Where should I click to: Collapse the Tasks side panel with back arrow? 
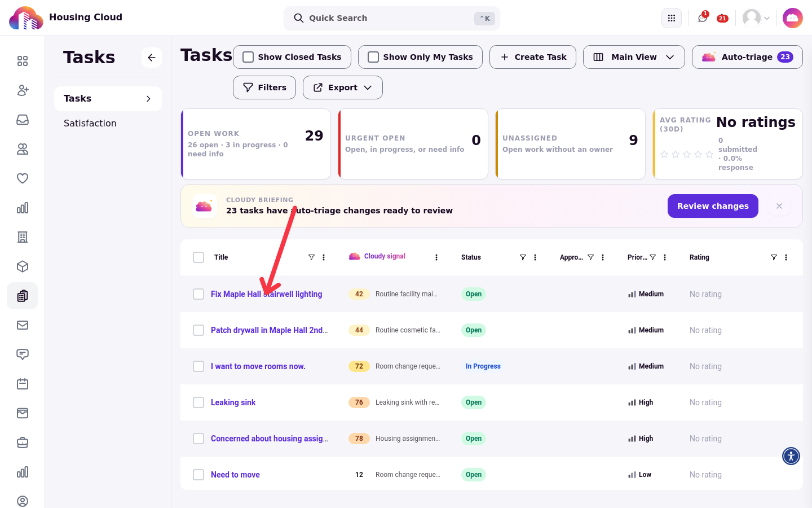tap(152, 58)
